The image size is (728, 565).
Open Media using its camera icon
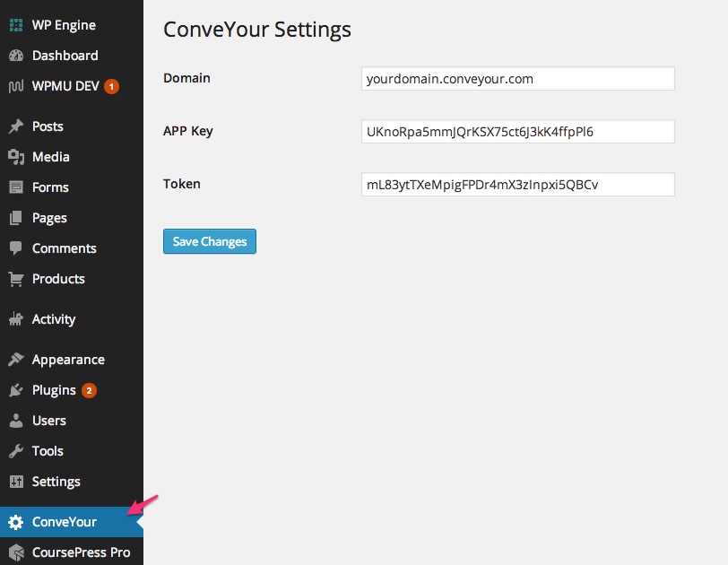click(18, 157)
